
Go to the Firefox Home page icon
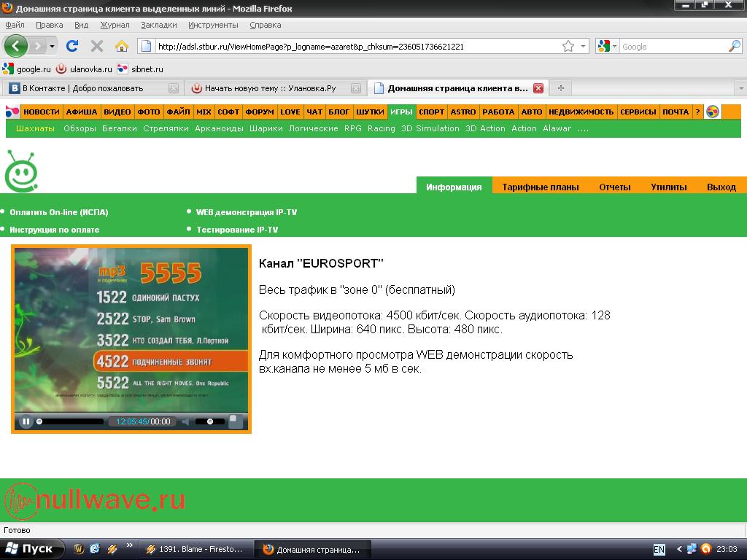pyautogui.click(x=122, y=46)
